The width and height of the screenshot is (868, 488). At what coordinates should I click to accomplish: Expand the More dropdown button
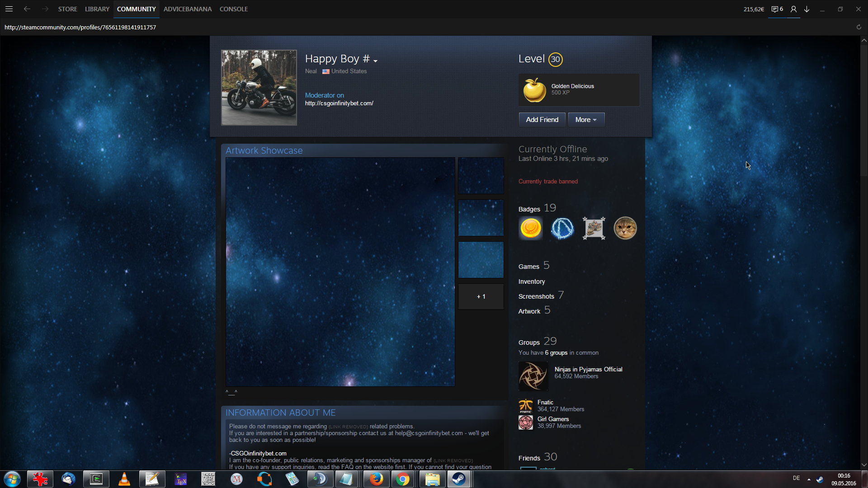tap(586, 120)
